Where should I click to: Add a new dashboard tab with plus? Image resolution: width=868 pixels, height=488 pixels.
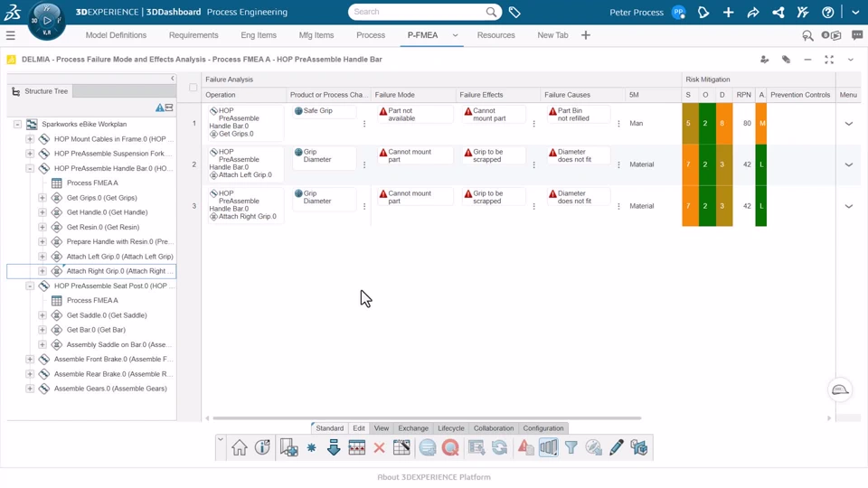(x=585, y=35)
